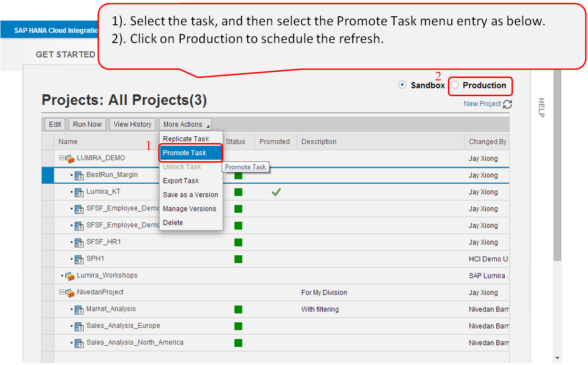Screen dimensions: 588x365
Task: Click the green status square for Market_Analysis
Action: pos(238,310)
